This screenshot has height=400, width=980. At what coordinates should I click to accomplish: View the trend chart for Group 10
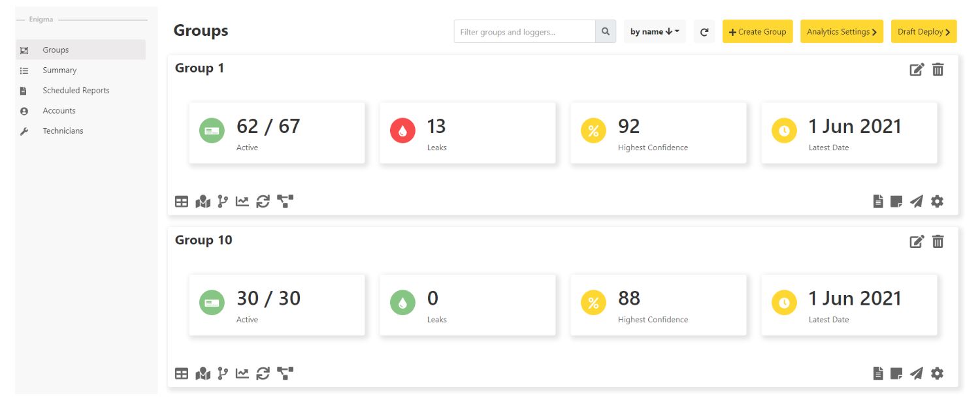[x=242, y=374]
